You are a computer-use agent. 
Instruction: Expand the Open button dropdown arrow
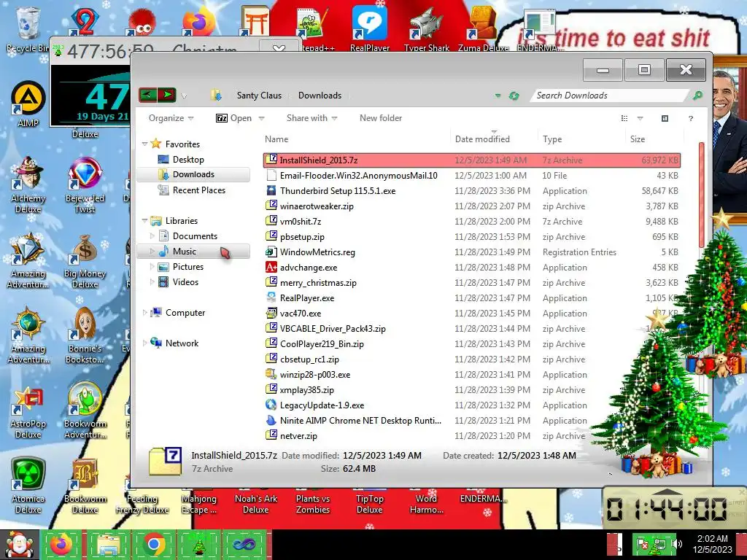[262, 119]
